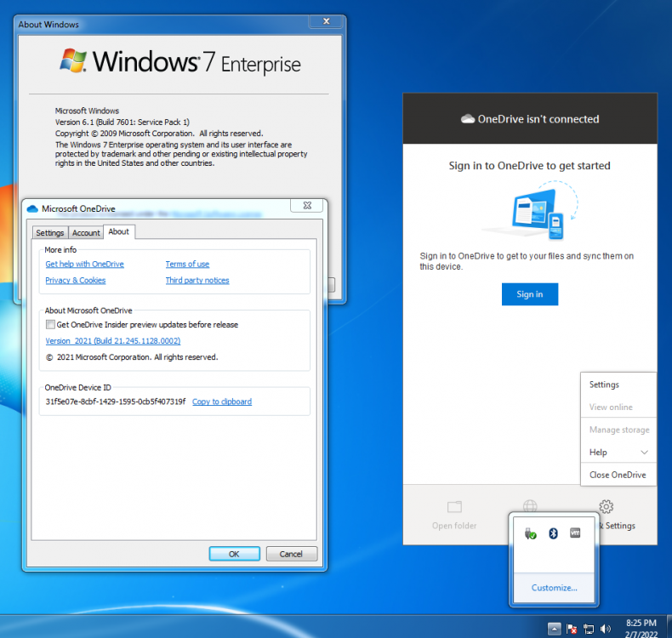This screenshot has height=638, width=672.
Task: Open the Terms of use link
Action: pos(187,264)
